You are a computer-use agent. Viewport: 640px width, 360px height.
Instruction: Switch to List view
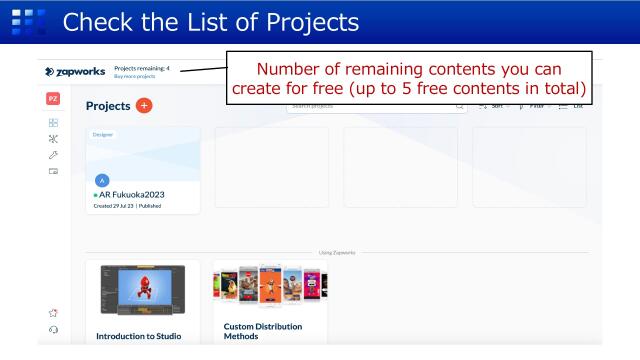pos(571,107)
